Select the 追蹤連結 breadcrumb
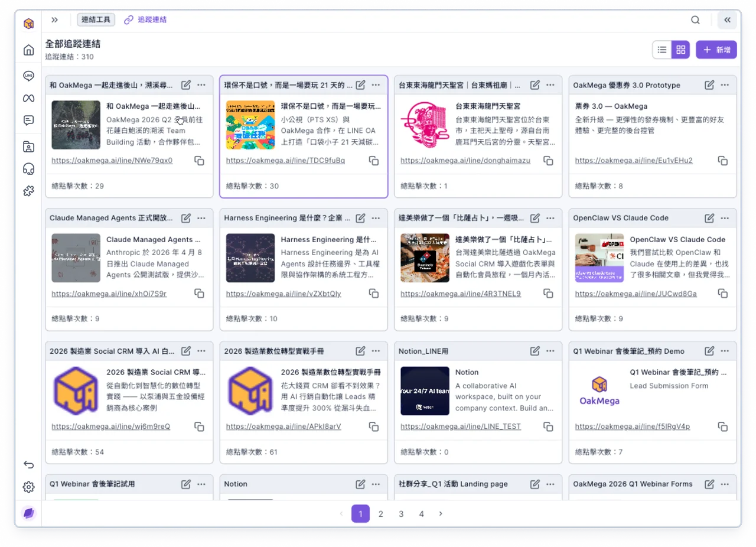Viewport: 756px width, 547px height. coord(145,19)
